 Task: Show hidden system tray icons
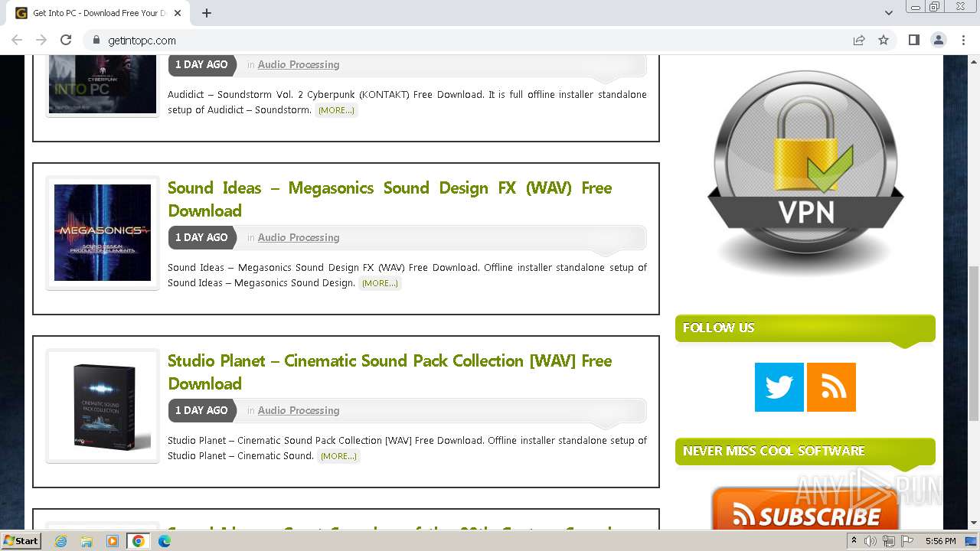854,541
